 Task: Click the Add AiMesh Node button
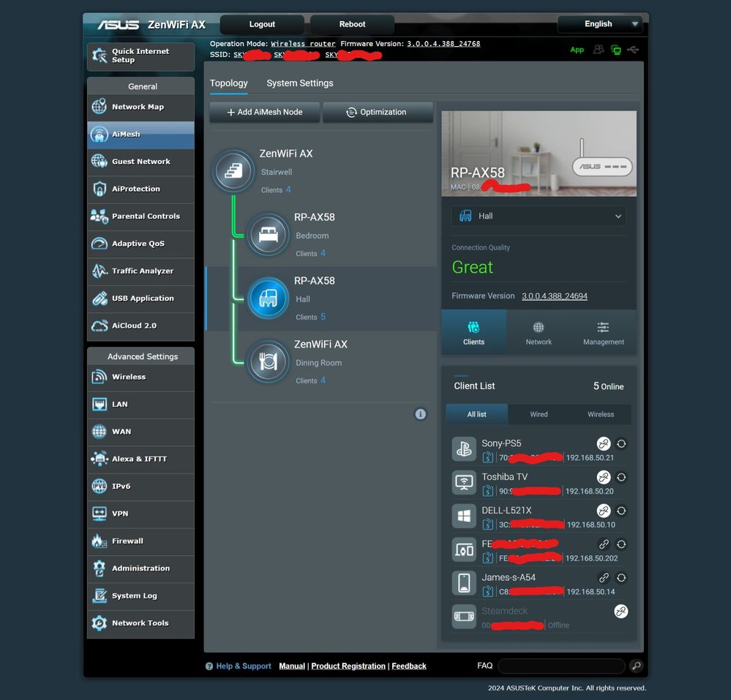265,112
